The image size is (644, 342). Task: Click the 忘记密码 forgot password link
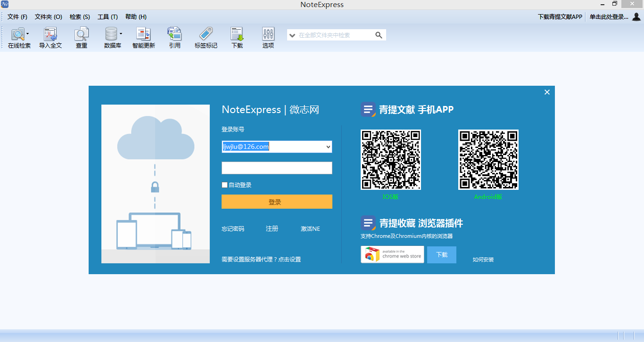pos(233,229)
